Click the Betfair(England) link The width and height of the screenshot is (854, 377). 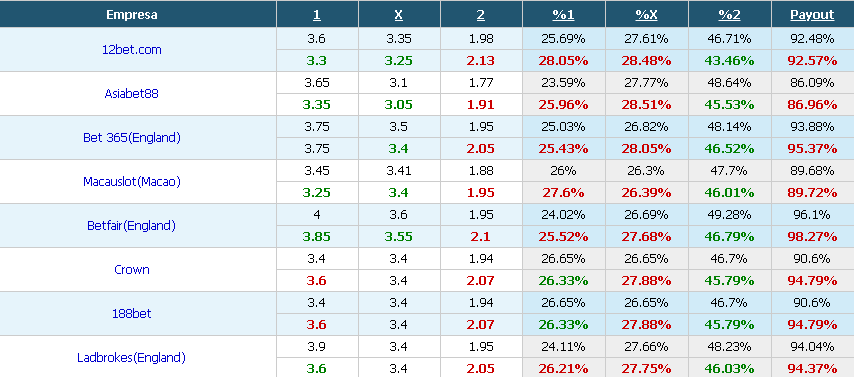(x=132, y=226)
